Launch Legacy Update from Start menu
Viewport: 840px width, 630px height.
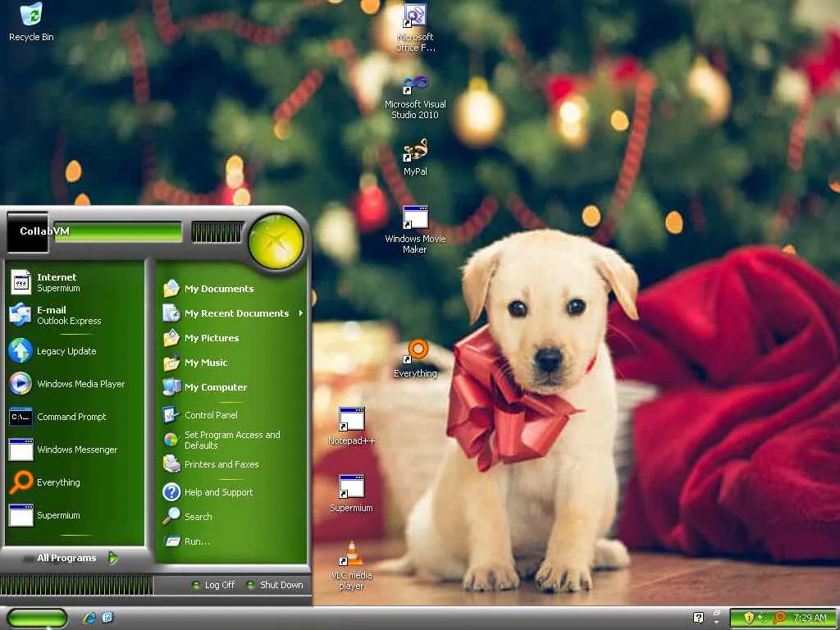[74, 351]
